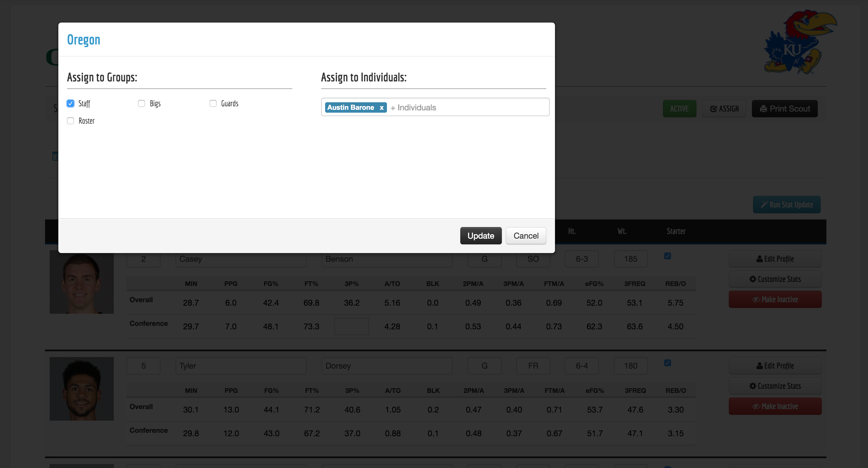868x468 pixels.
Task: Click the + Individuals input field
Action: [x=468, y=107]
